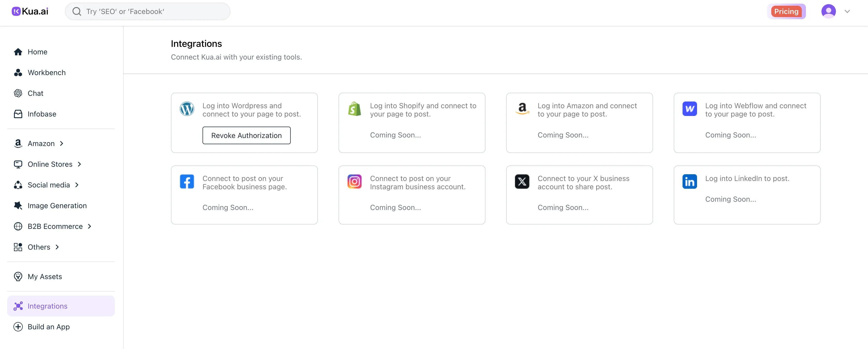This screenshot has width=868, height=349.
Task: Open the Chat section
Action: coord(35,93)
